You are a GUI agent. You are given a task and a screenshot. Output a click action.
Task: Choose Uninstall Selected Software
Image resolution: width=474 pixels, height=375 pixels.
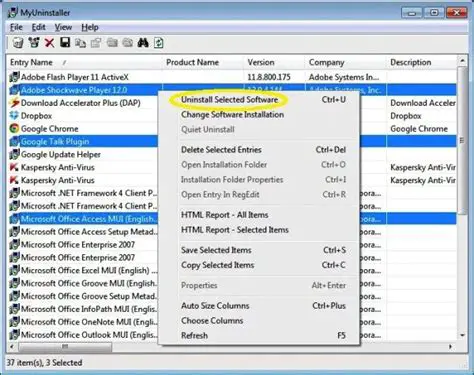click(x=229, y=100)
